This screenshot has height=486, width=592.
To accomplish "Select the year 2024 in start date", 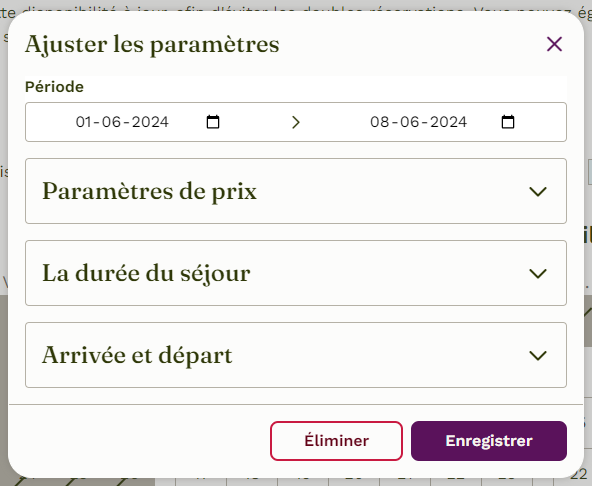I will click(150, 122).
